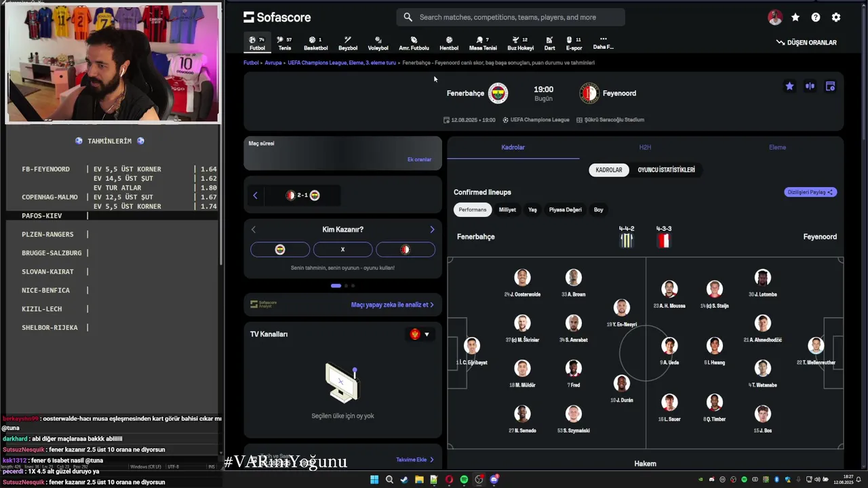The width and height of the screenshot is (868, 488).
Task: Select NICE-BENFICA row in predictions list
Action: (x=112, y=290)
